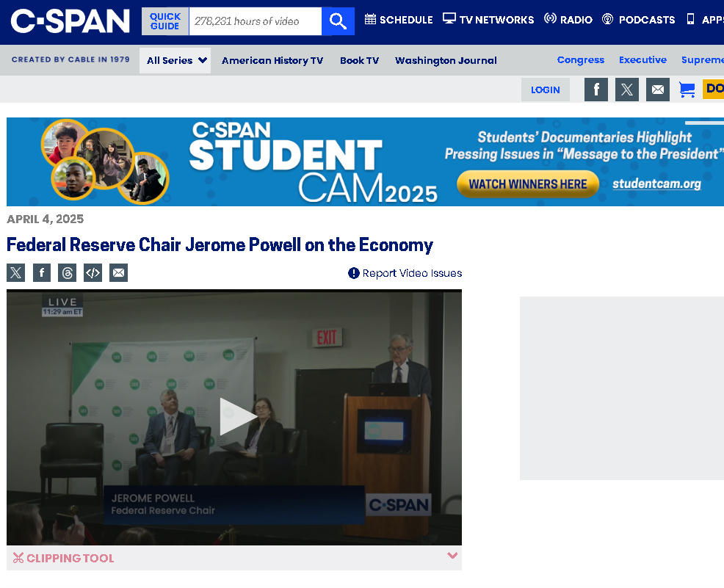
Task: Click the exclamation icon beside Report Video Issues
Action: pos(354,273)
